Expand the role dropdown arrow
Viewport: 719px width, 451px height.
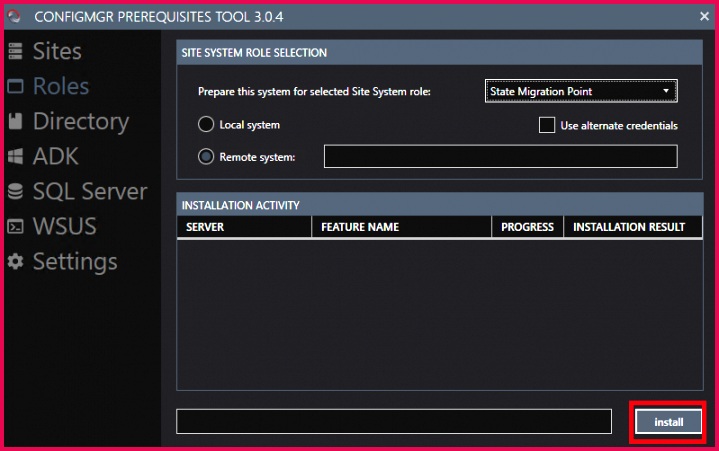click(x=665, y=91)
